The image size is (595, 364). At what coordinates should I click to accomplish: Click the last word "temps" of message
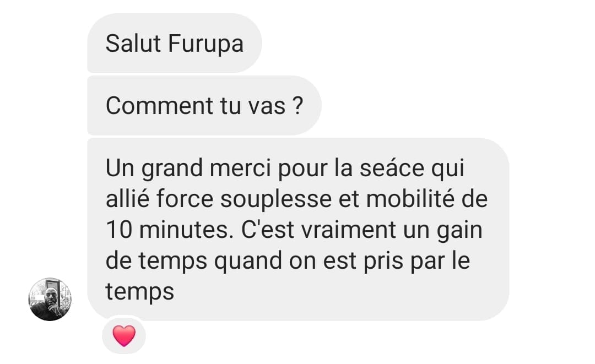pyautogui.click(x=139, y=293)
